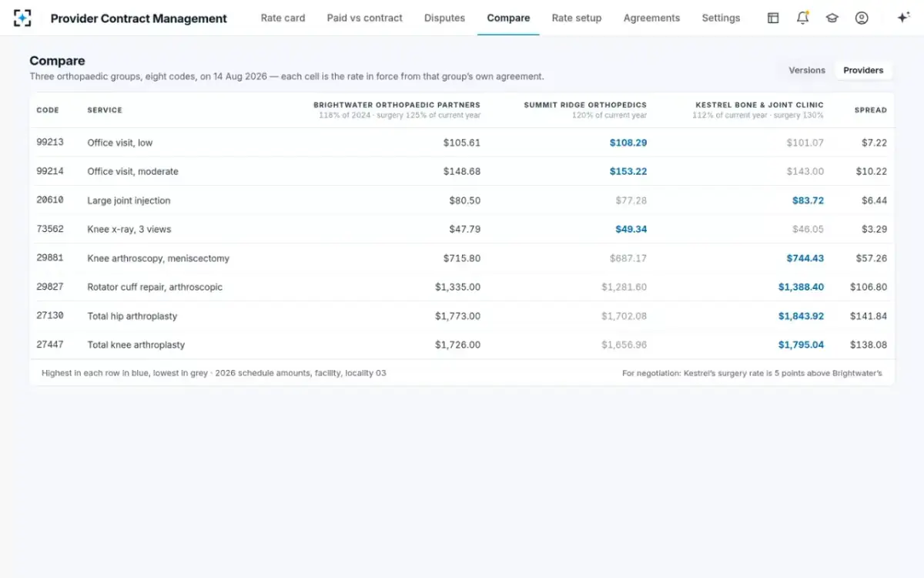
Task: Click Brightwater rate $47.79
Action: 465,229
